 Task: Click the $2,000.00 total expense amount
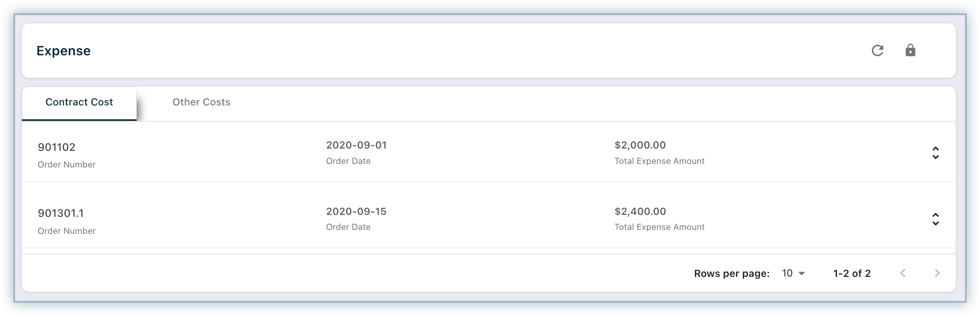640,145
